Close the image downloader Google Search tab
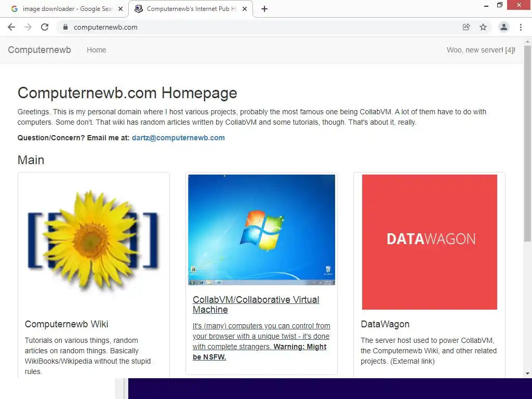 click(x=121, y=9)
